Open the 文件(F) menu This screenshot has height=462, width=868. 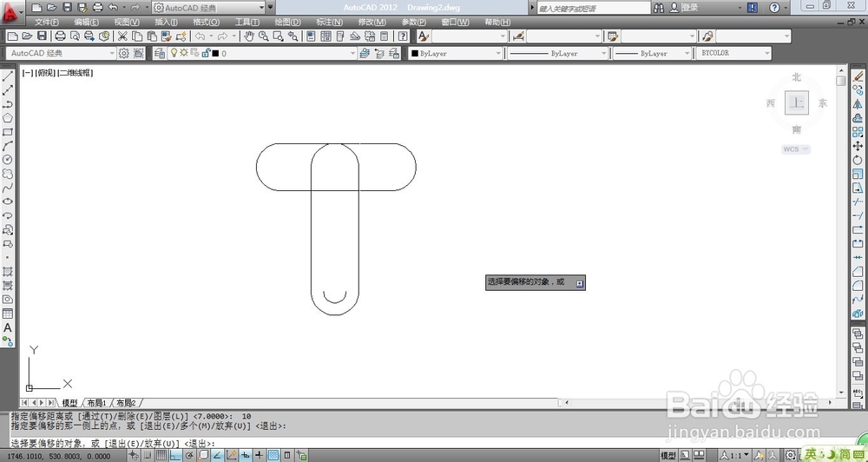(x=47, y=23)
